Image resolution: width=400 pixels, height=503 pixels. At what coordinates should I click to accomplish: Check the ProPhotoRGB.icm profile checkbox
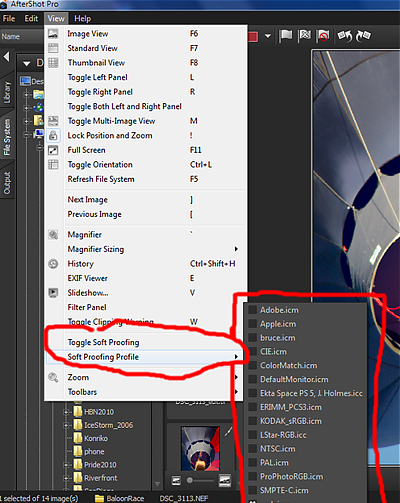coord(253,477)
